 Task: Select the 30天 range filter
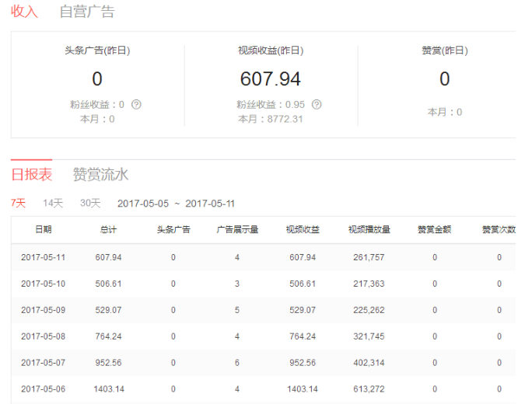click(x=90, y=204)
